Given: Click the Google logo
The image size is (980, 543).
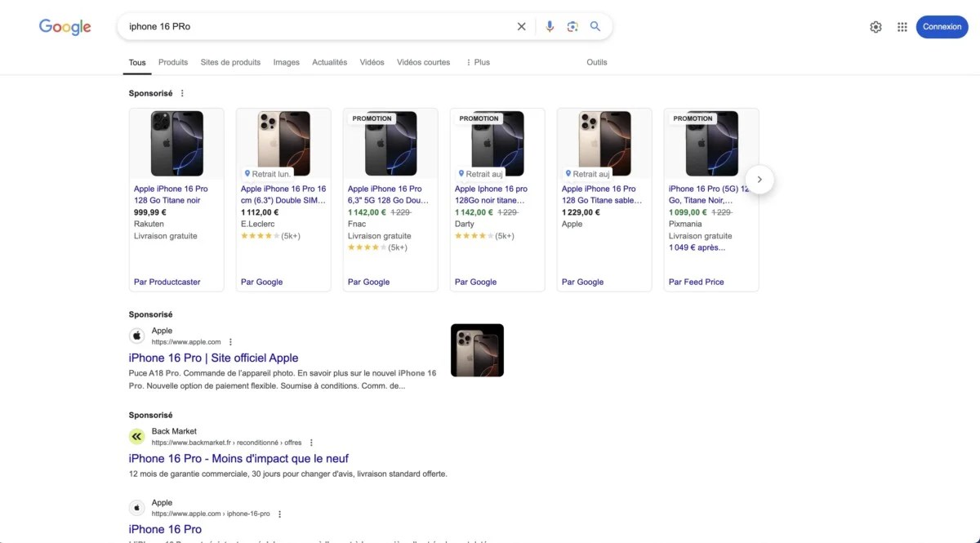Looking at the screenshot, I should click(65, 27).
